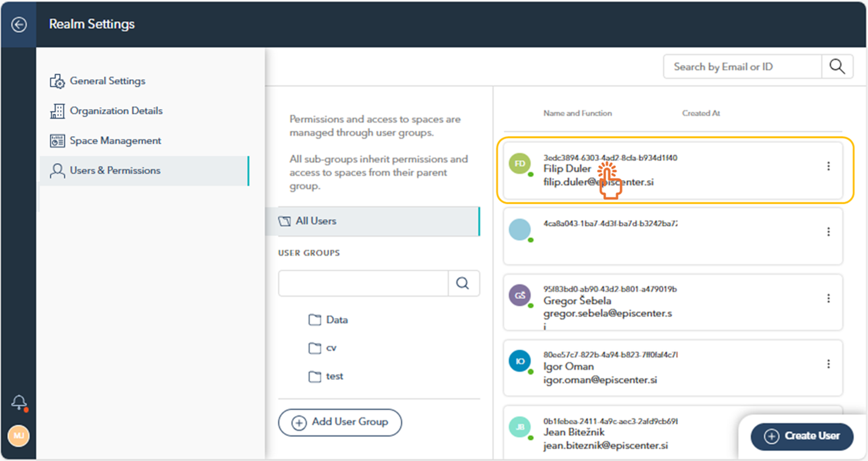Focus the user groups search field

point(363,283)
